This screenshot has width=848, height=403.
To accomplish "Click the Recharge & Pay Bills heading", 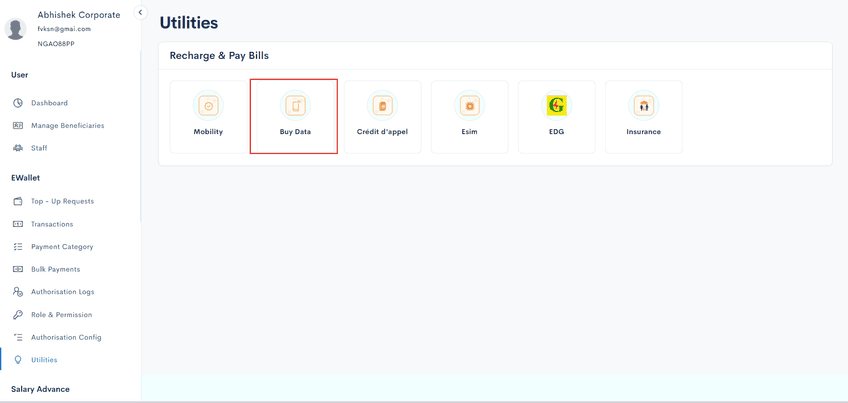I will 219,56.
